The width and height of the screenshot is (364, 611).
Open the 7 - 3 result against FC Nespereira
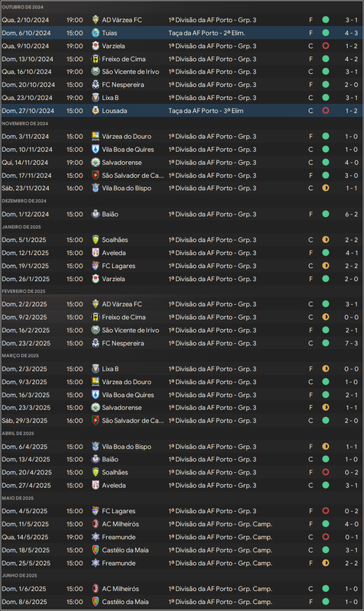[351, 343]
